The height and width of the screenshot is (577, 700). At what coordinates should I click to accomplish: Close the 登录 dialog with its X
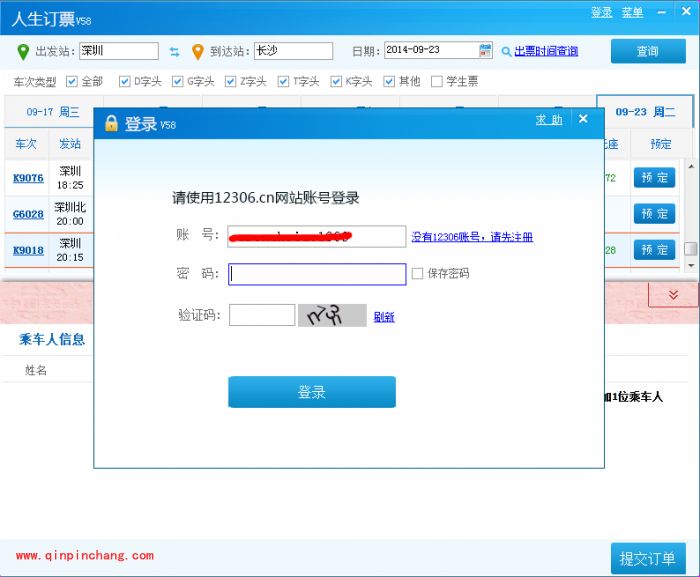coord(583,119)
